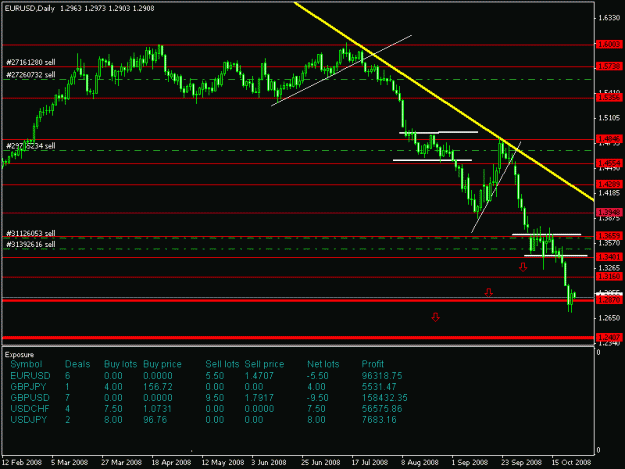This screenshot has width=625, height=469.
Task: Click the red 1.2870 price label
Action: 609,300
